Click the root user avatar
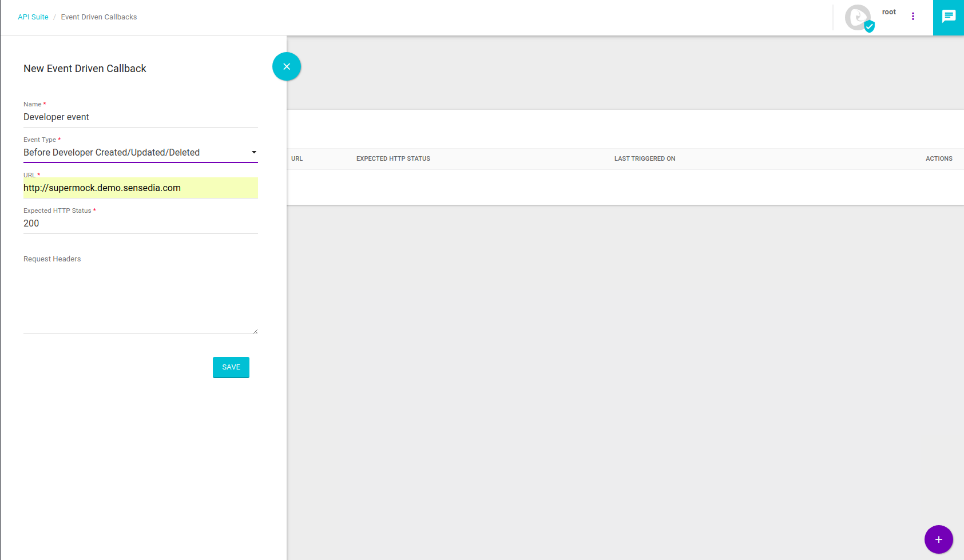This screenshot has height=560, width=964. (858, 18)
